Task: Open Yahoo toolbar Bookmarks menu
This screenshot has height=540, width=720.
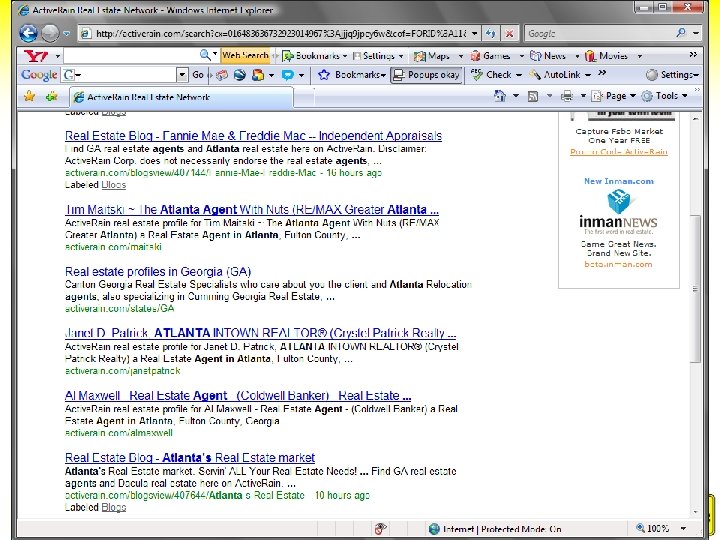Action: click(315, 56)
